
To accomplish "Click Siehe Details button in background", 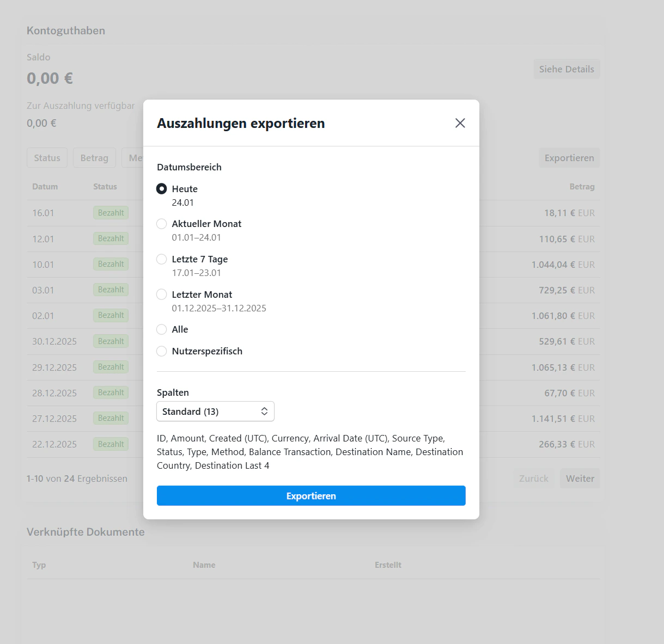I will [566, 69].
